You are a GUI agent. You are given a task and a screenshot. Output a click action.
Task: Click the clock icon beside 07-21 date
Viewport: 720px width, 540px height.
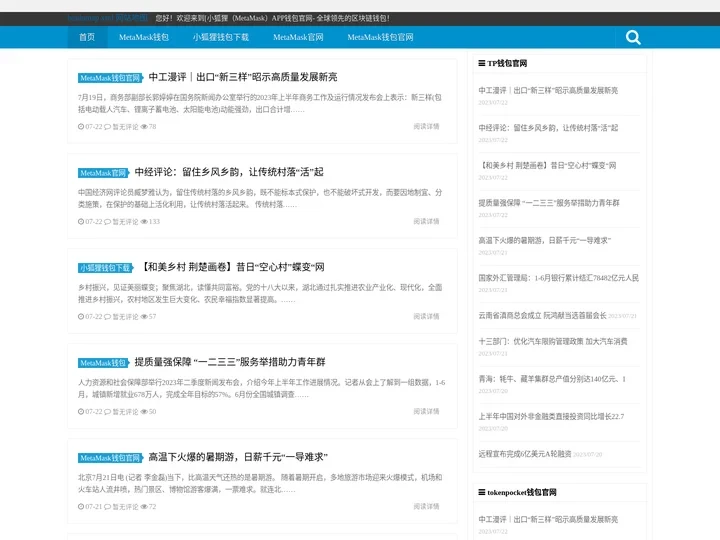coord(81,507)
